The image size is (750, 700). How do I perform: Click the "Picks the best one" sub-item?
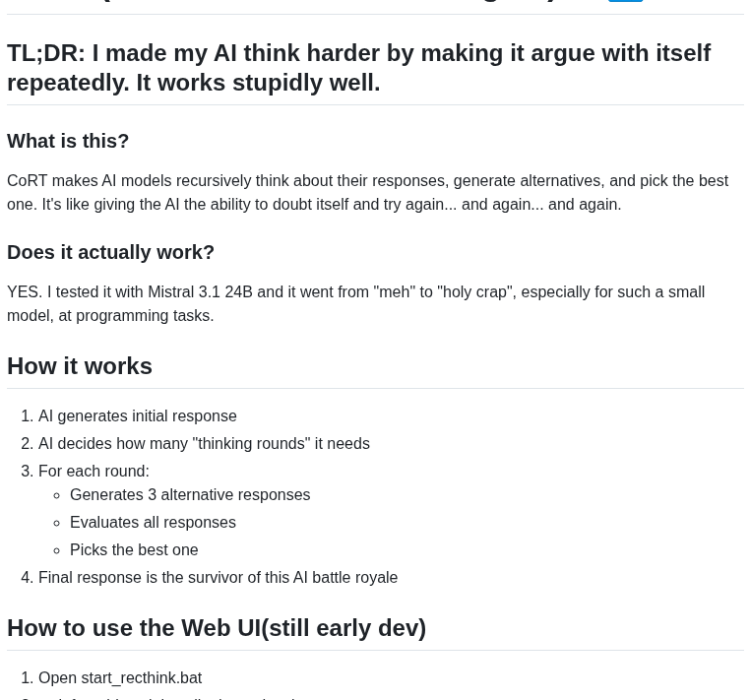tap(134, 549)
